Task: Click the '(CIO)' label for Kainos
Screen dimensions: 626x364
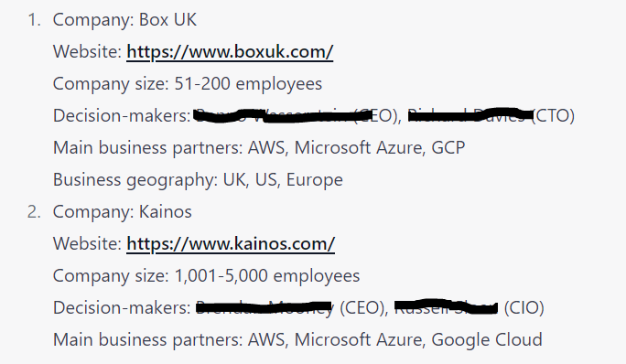Action: click(523, 307)
